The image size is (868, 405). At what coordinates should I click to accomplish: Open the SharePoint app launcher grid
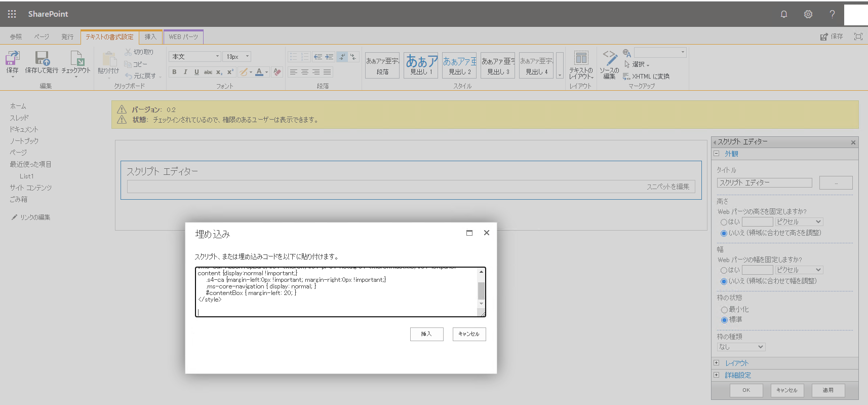[12, 14]
